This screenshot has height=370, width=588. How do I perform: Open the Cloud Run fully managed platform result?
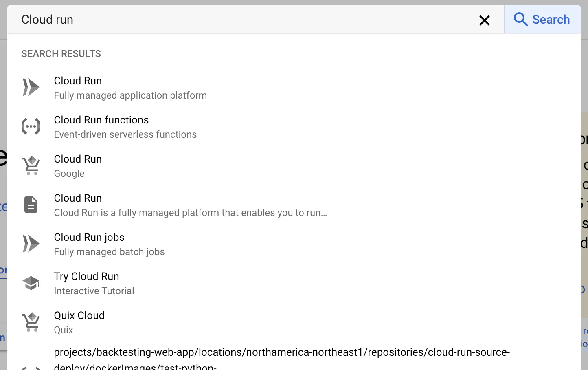click(130, 87)
